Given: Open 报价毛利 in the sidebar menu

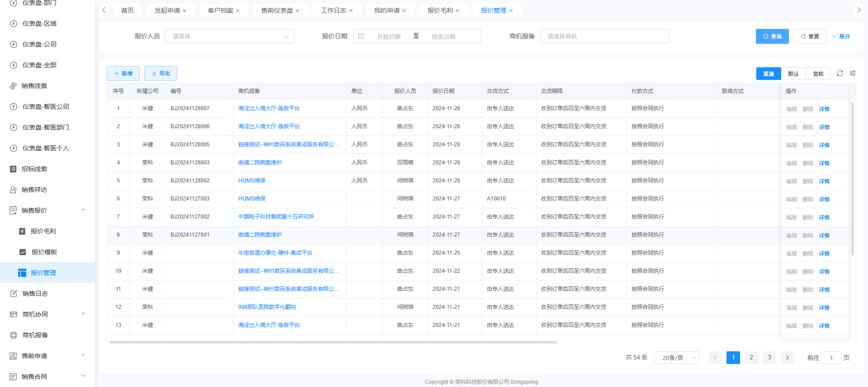Looking at the screenshot, I should (x=43, y=231).
